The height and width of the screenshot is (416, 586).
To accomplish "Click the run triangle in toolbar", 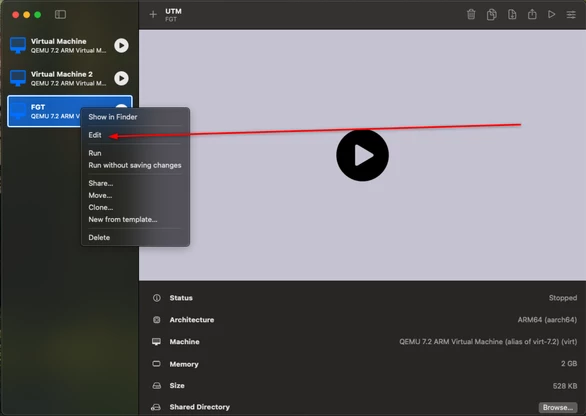I will point(551,15).
